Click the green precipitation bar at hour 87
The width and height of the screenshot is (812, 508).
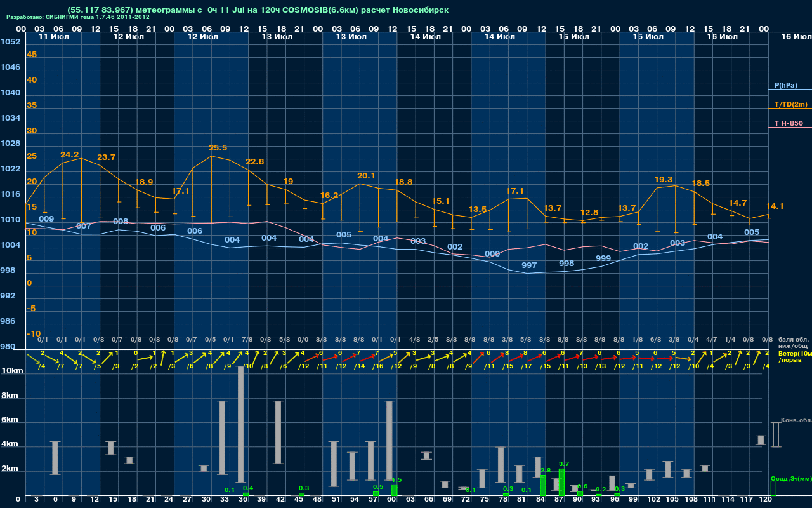(561, 483)
